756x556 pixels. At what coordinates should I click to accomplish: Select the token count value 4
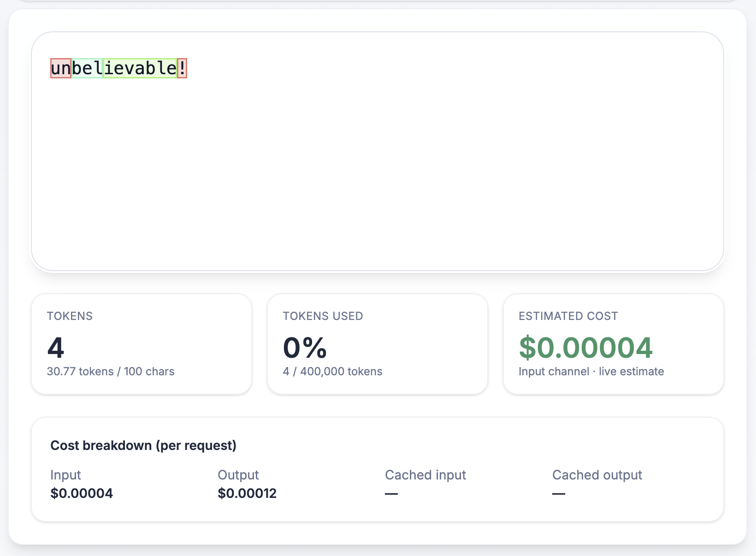click(x=56, y=348)
